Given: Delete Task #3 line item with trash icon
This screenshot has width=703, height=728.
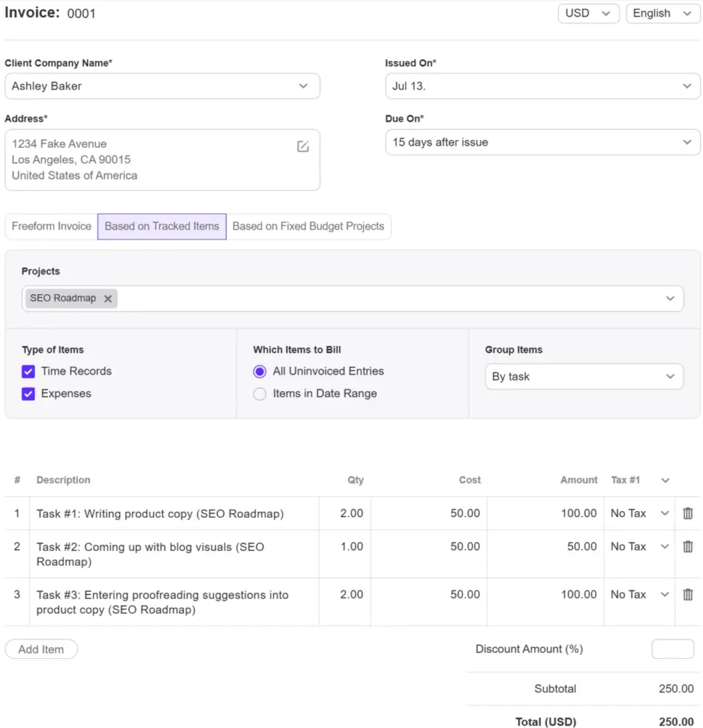Looking at the screenshot, I should click(x=688, y=594).
